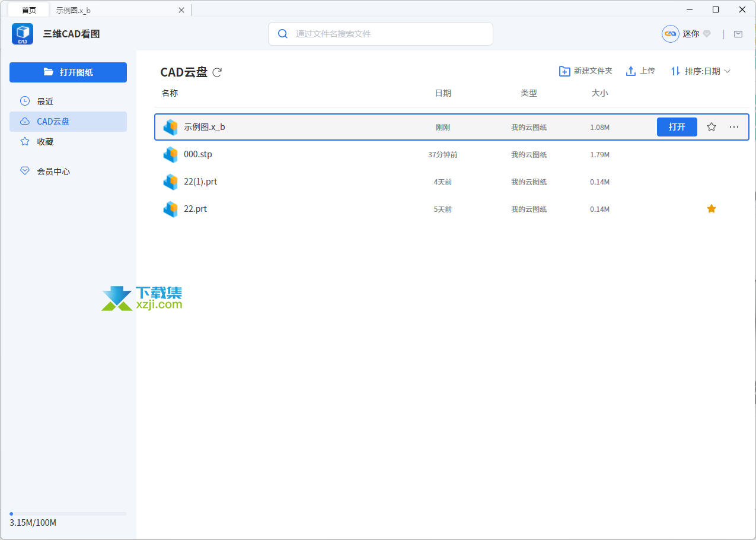Click the search magnifier icon
The height and width of the screenshot is (540, 756).
coord(283,34)
